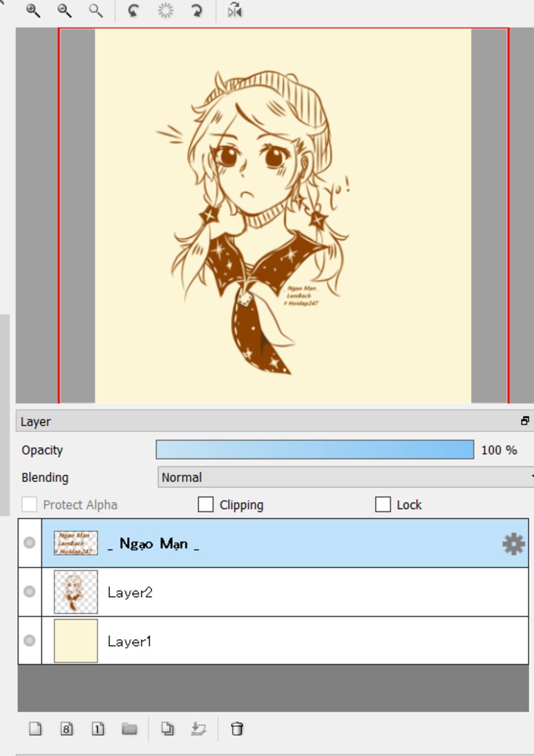Rotate canvas left with the counterclockwise arrow
This screenshot has width=534, height=756.
(133, 10)
